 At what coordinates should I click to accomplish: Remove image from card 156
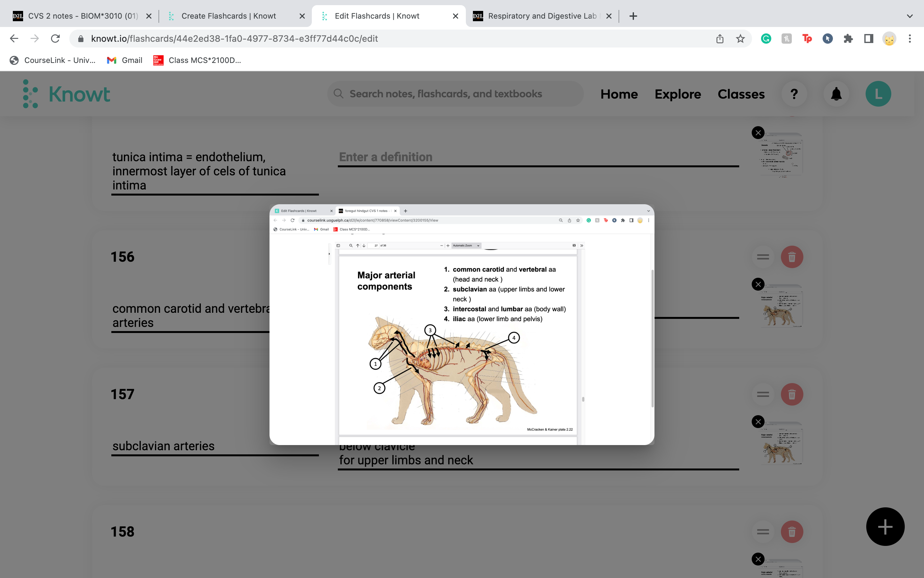758,285
